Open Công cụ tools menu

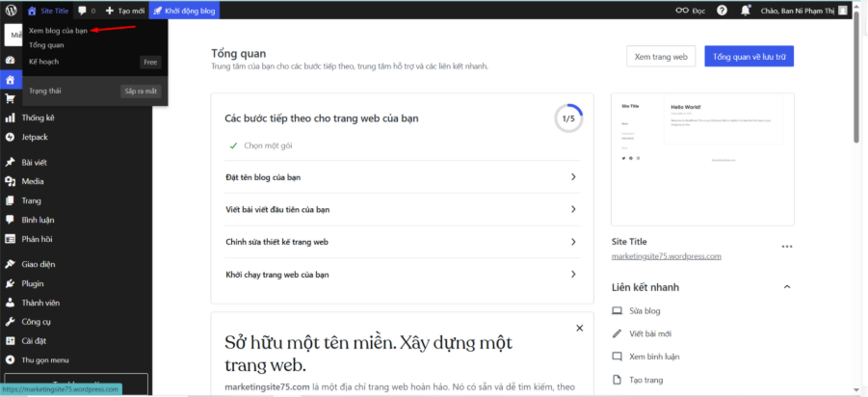(x=37, y=321)
